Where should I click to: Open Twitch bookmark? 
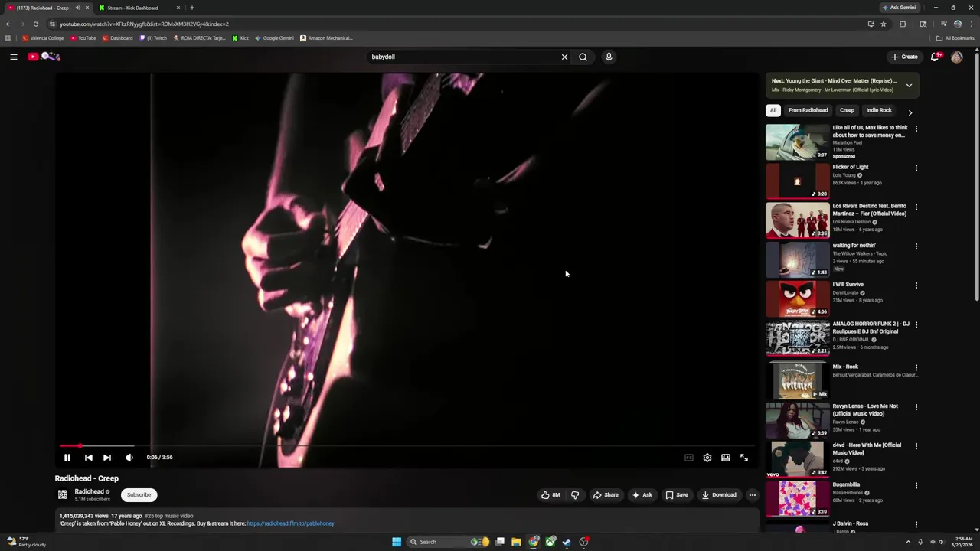153,38
